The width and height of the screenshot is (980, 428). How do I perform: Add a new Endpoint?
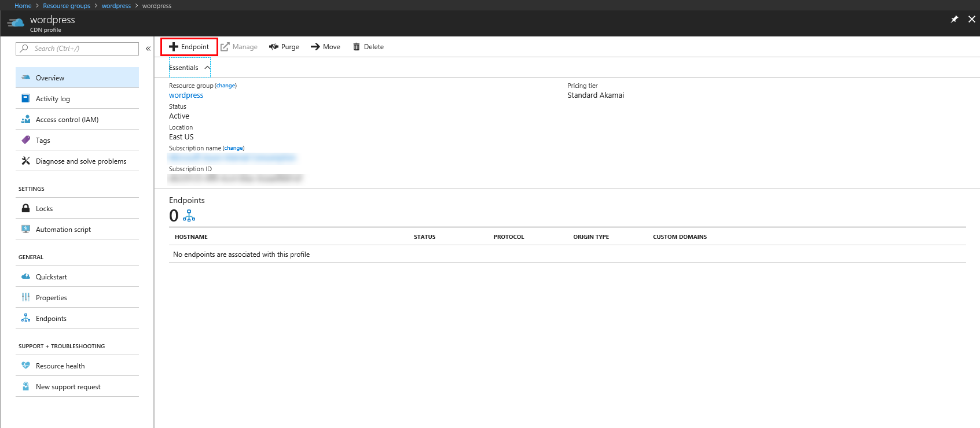pyautogui.click(x=189, y=47)
